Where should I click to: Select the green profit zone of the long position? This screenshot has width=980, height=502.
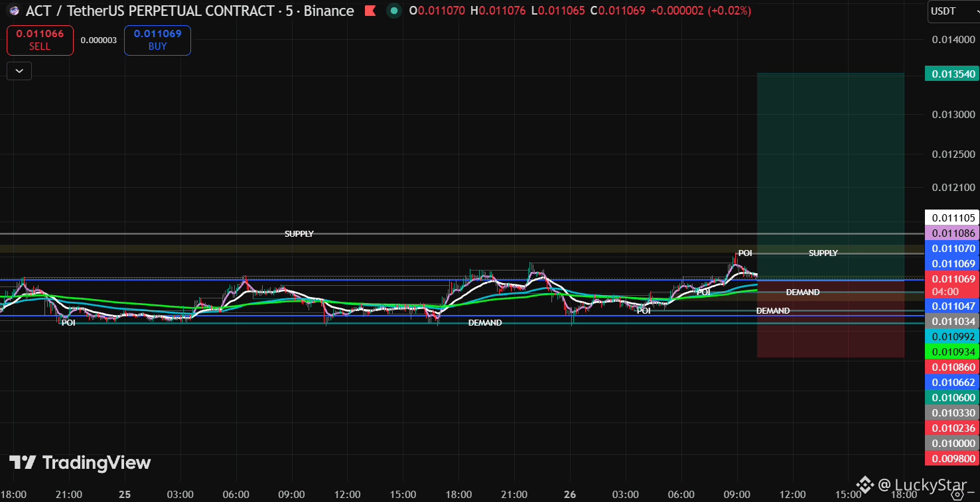(831, 176)
